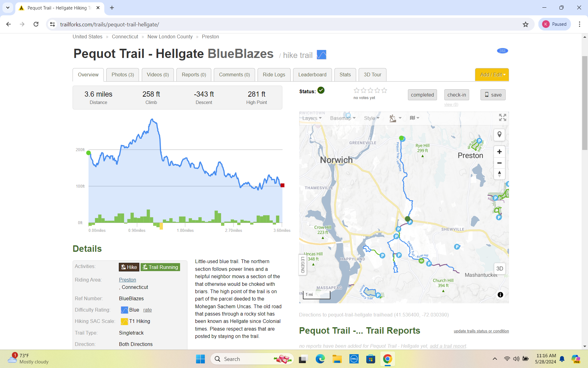This screenshot has height=368, width=588.
Task: Zoom out on the trail map
Action: pyautogui.click(x=499, y=163)
